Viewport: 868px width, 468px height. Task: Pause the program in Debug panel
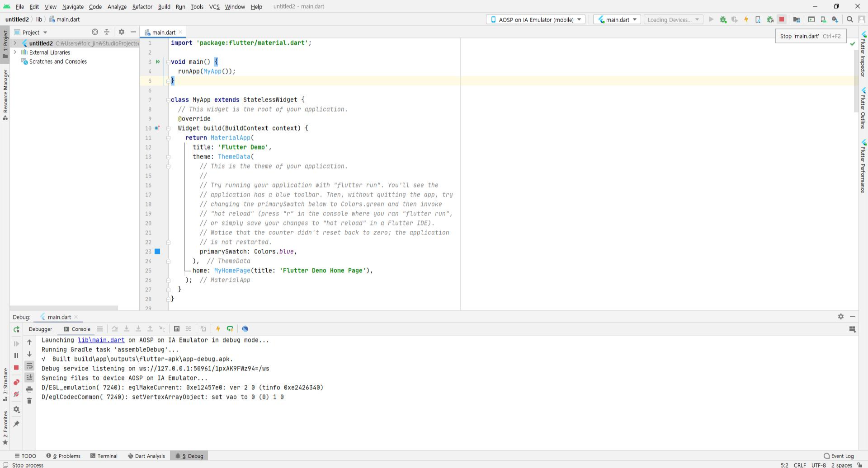click(x=16, y=356)
